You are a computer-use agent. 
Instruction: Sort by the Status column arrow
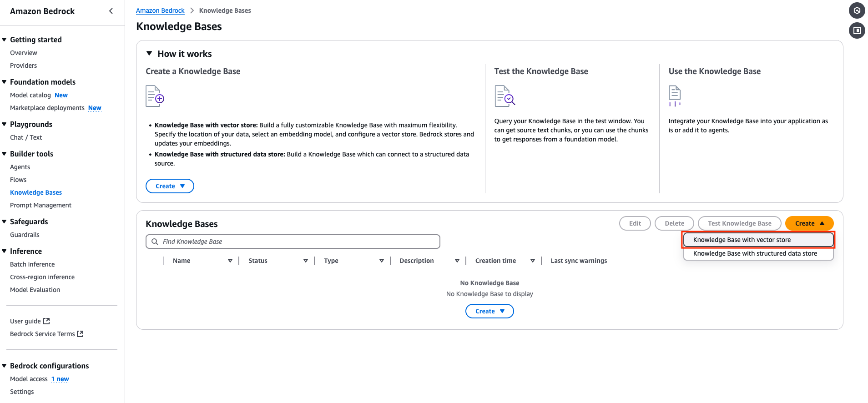306,261
